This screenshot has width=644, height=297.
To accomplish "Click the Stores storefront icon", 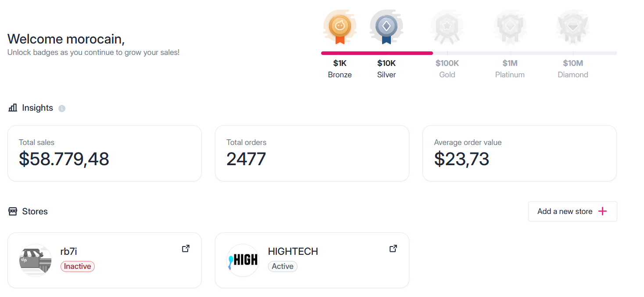I will pyautogui.click(x=13, y=211).
